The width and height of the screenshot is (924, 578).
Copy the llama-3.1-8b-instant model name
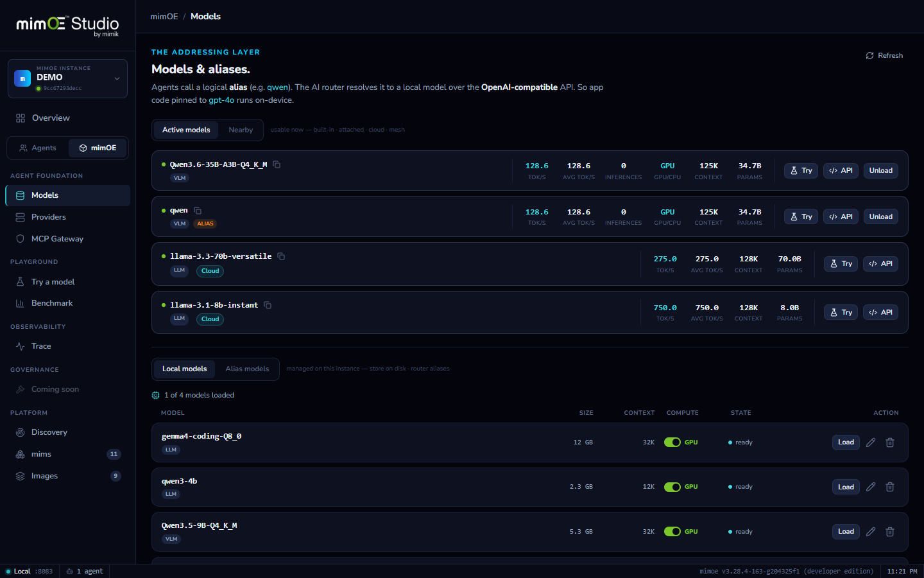(x=268, y=305)
